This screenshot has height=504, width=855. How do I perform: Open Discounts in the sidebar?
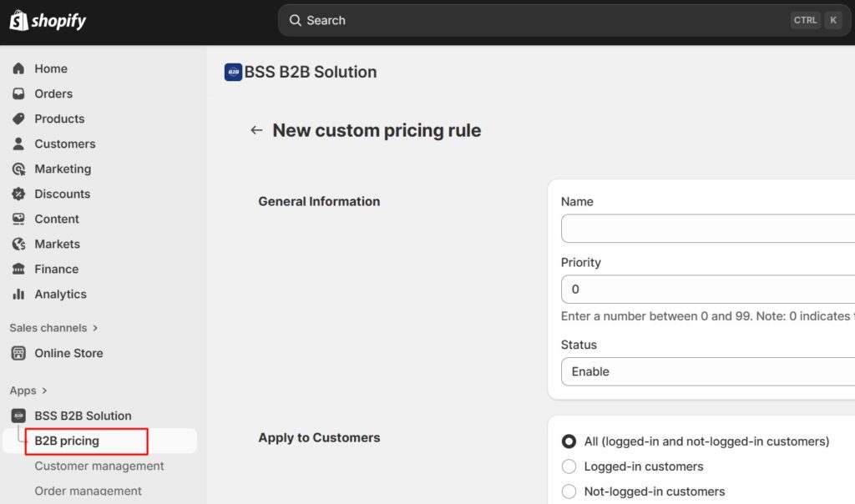62,194
